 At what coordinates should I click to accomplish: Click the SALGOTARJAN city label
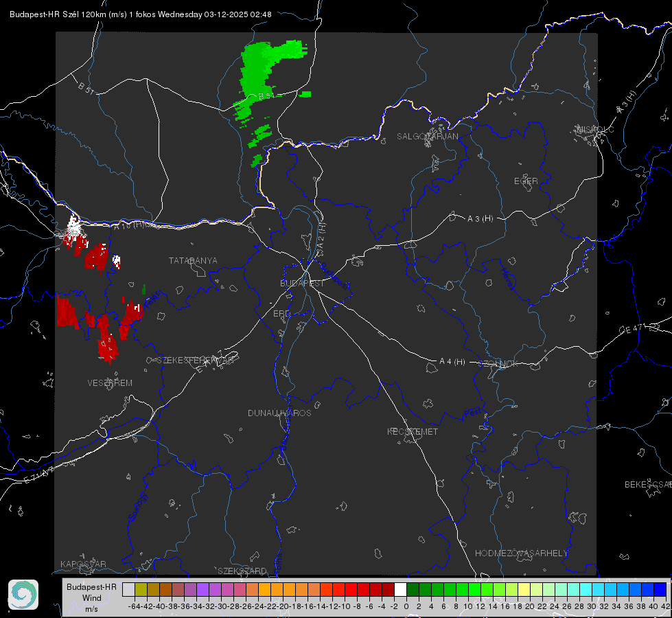(427, 137)
